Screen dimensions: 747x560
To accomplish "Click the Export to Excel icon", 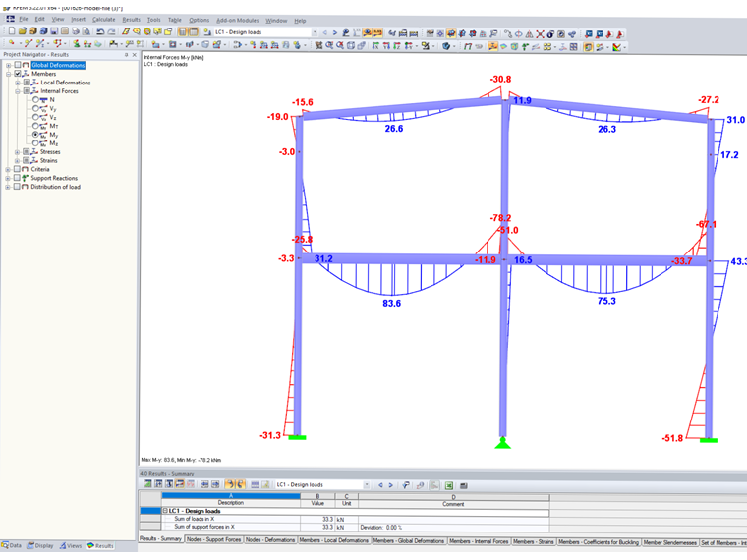I will pos(449,485).
